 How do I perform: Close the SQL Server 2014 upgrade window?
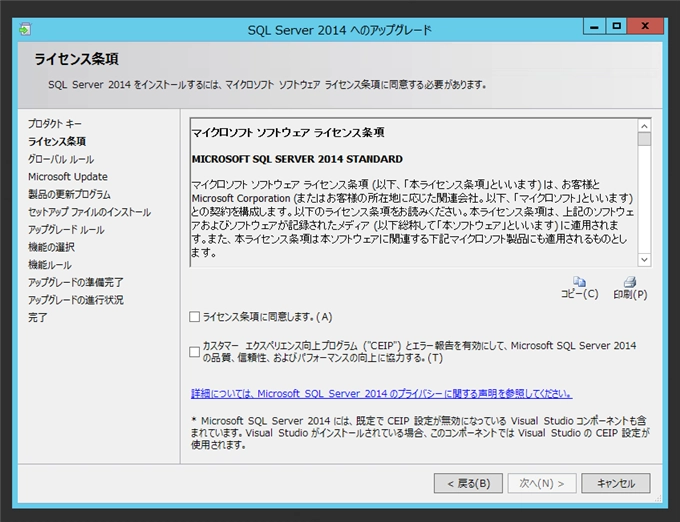[x=645, y=26]
